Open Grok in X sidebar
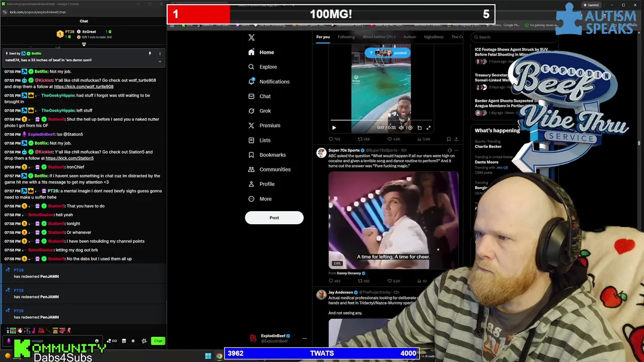The image size is (644, 362). (259, 111)
